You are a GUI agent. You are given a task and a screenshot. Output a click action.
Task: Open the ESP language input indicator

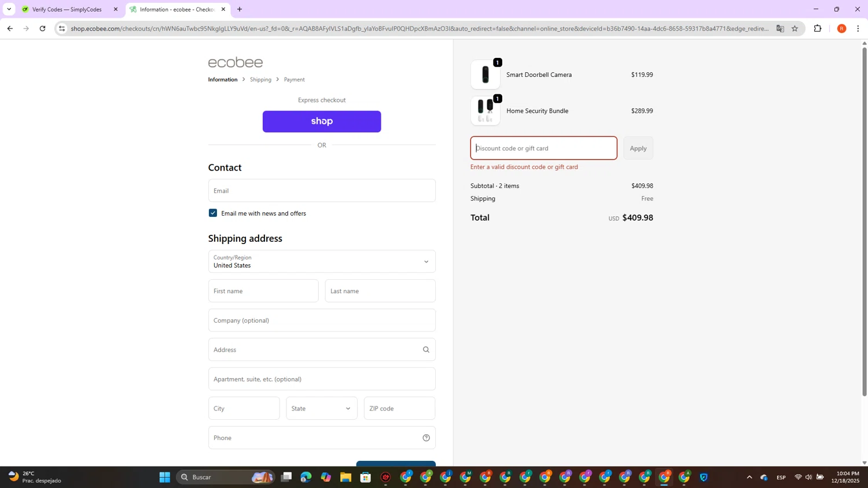click(x=781, y=477)
